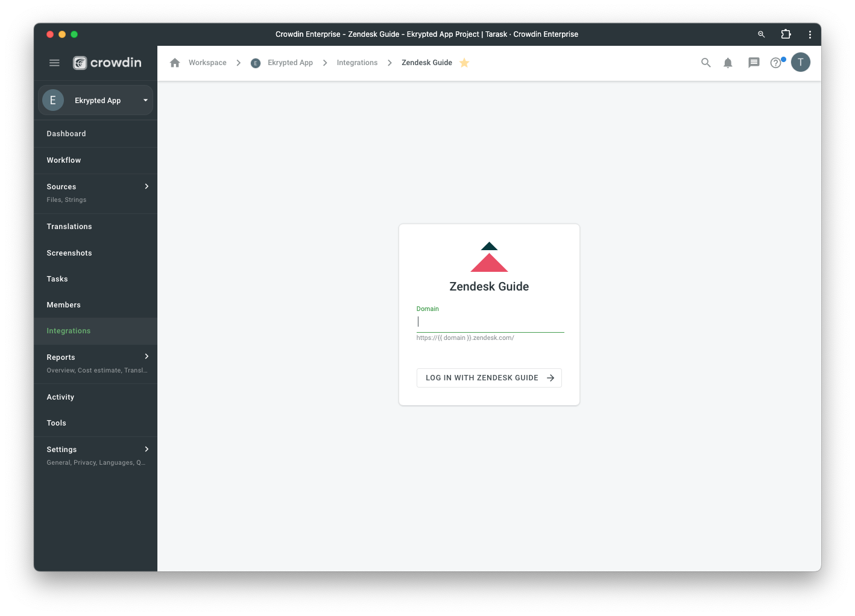Click the Zendesk Guide breadcrumb
The width and height of the screenshot is (855, 616).
(427, 63)
